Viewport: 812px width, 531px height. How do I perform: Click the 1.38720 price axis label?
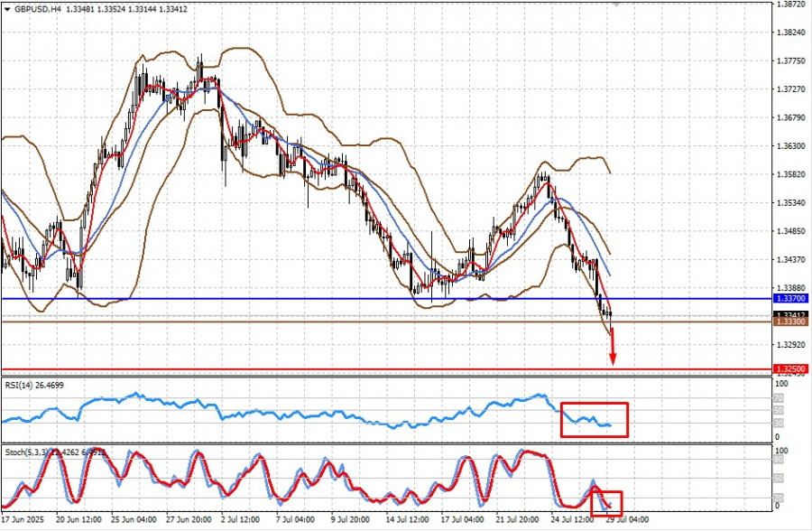[x=791, y=4]
